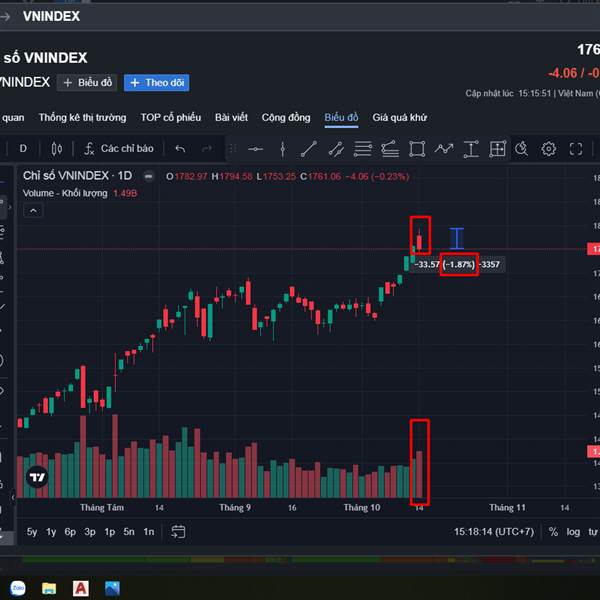Select the parallel channel drawing tool
Screen dimensions: 600x600
point(336,149)
